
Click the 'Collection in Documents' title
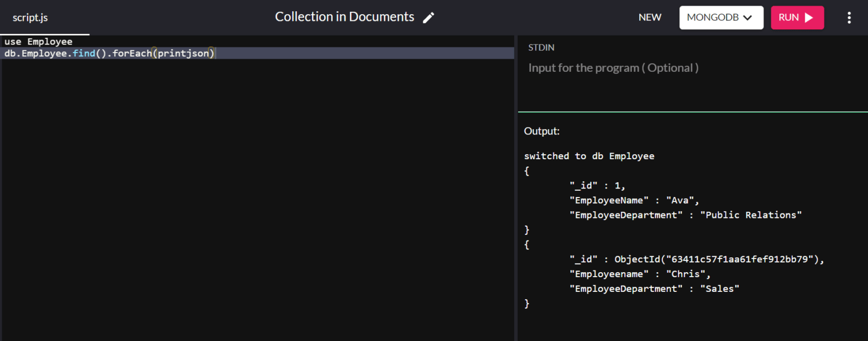click(x=344, y=16)
